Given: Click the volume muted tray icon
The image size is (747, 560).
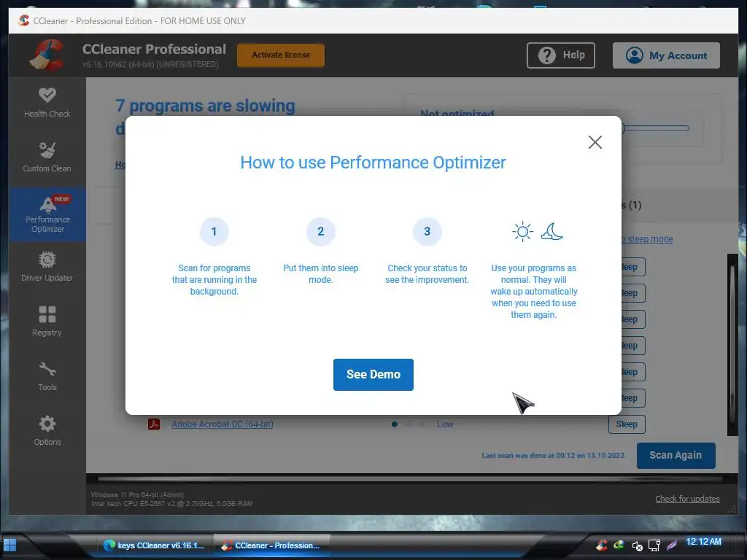Looking at the screenshot, I should [637, 545].
